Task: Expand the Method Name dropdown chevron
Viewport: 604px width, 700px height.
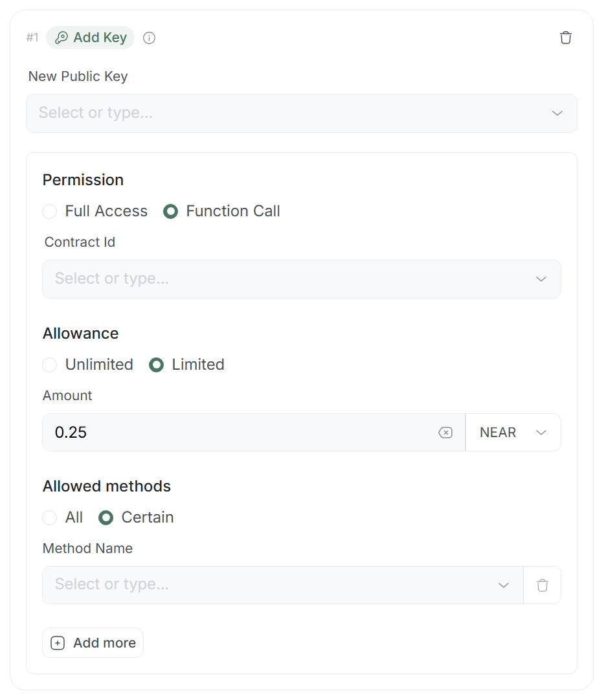Action: point(504,585)
